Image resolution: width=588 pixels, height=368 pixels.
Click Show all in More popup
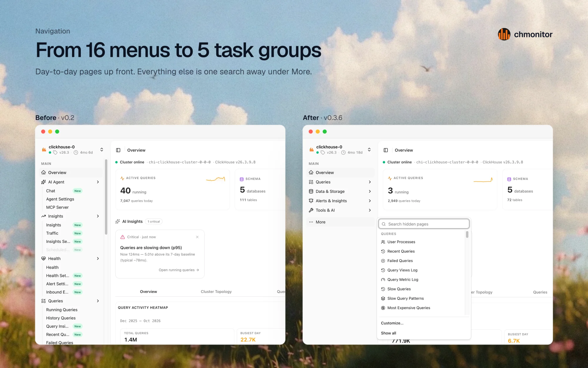[x=388, y=333]
